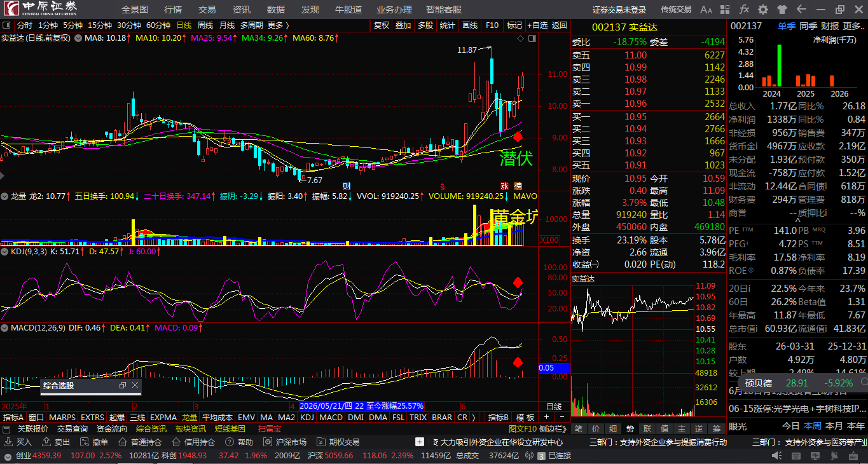
Task: Open the 模板 template selector
Action: click(525, 418)
